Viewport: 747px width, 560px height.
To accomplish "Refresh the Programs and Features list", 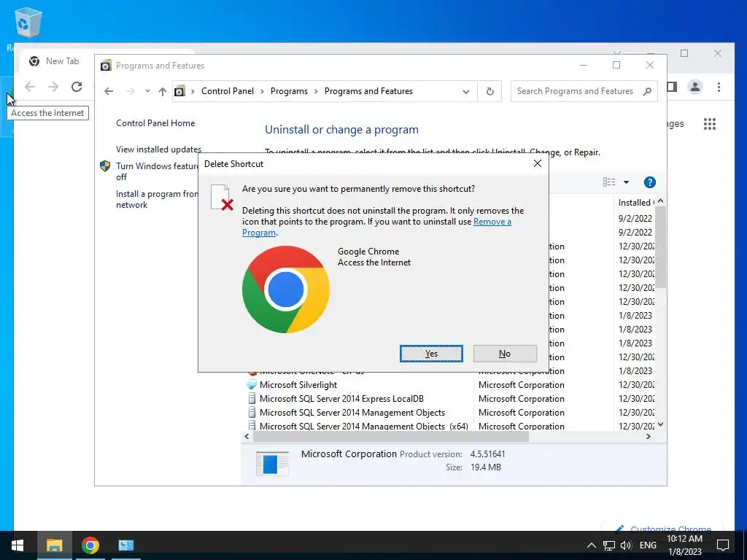I will (x=489, y=91).
